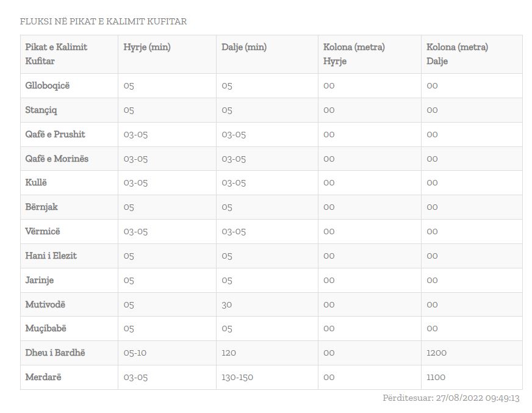Click the Kullë border point cell
Viewport: 532px width, 413px height.
pyautogui.click(x=36, y=182)
